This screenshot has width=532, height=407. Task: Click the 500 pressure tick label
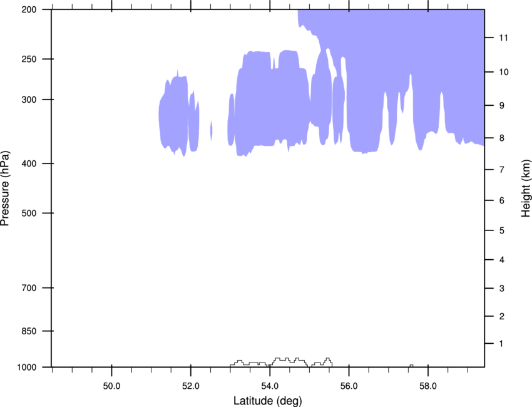tap(29, 213)
